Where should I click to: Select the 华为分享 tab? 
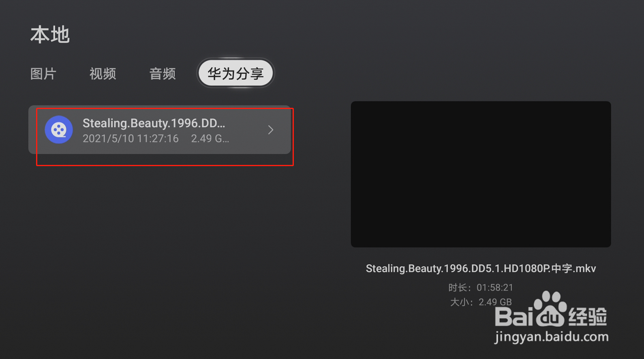point(235,73)
